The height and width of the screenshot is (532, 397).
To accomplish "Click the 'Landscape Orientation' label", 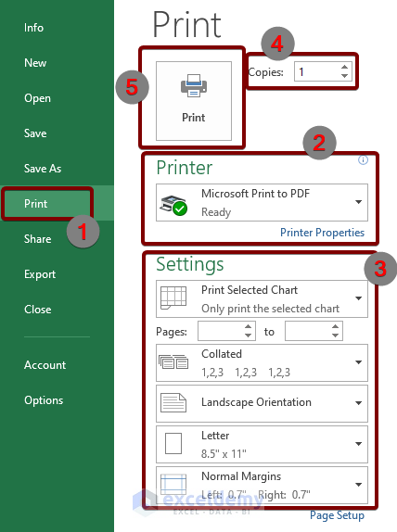I will tap(256, 402).
